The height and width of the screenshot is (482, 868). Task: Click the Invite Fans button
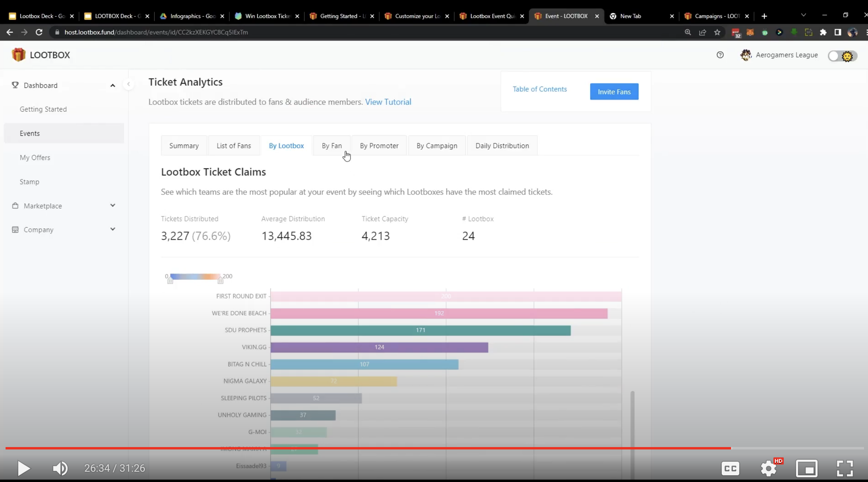[x=614, y=92]
